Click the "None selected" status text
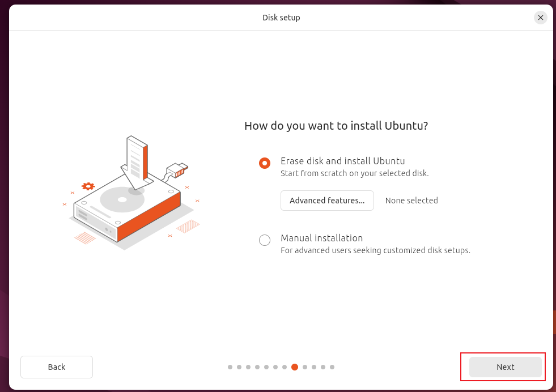The width and height of the screenshot is (556, 392). pyautogui.click(x=411, y=201)
